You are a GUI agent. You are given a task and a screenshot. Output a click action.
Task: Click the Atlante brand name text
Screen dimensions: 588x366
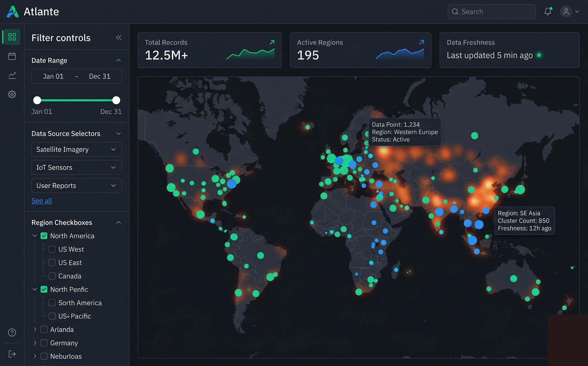(x=41, y=12)
